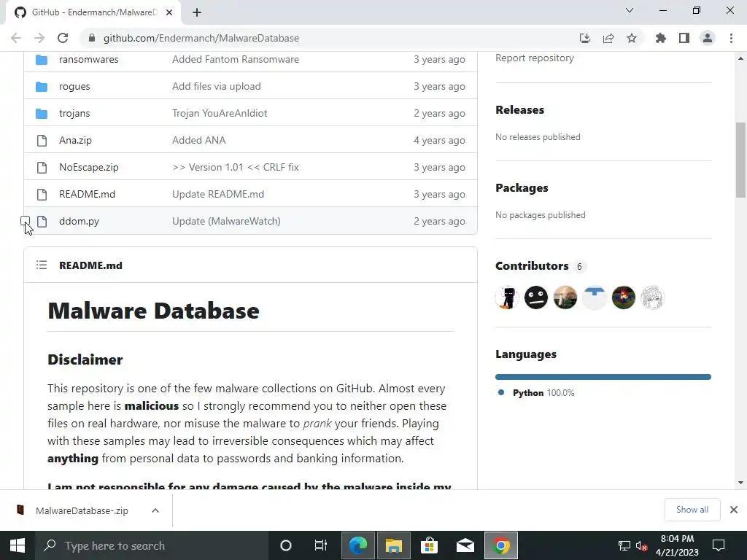Expand the tab search chevron

click(x=630, y=10)
